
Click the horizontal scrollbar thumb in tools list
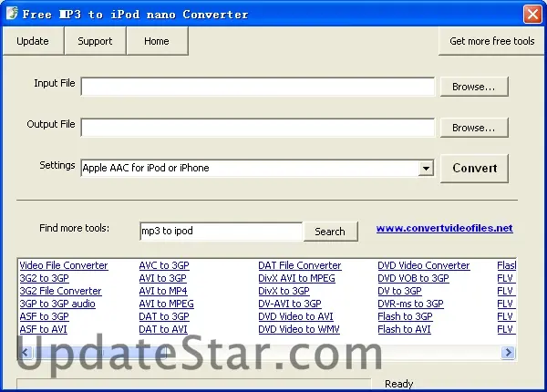(101, 352)
